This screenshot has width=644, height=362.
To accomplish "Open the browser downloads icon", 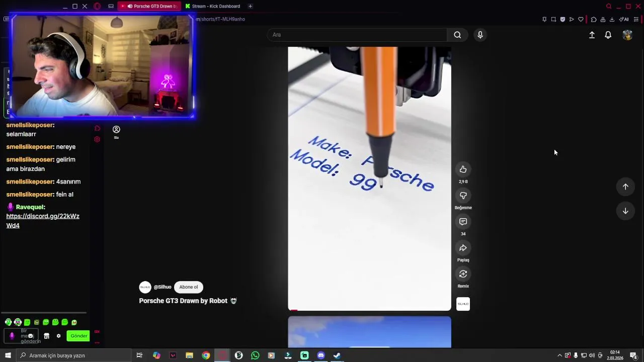I will 612,19.
